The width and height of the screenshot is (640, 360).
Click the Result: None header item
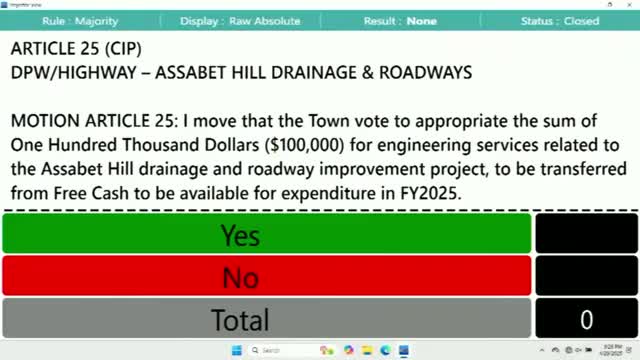pos(400,21)
